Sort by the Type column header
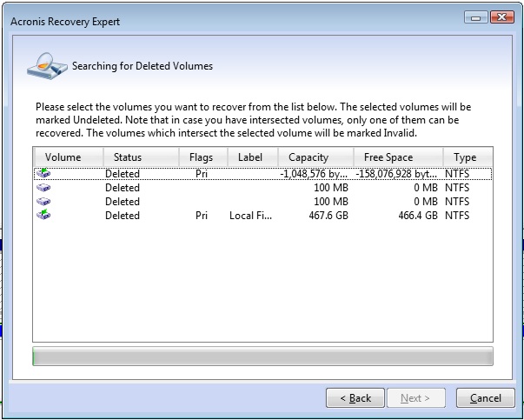 click(468, 157)
